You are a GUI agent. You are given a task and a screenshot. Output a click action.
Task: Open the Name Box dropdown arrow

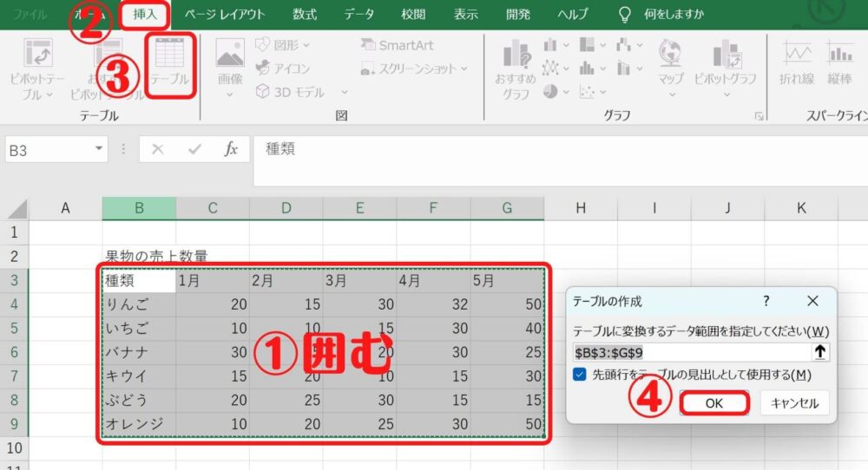(x=99, y=149)
